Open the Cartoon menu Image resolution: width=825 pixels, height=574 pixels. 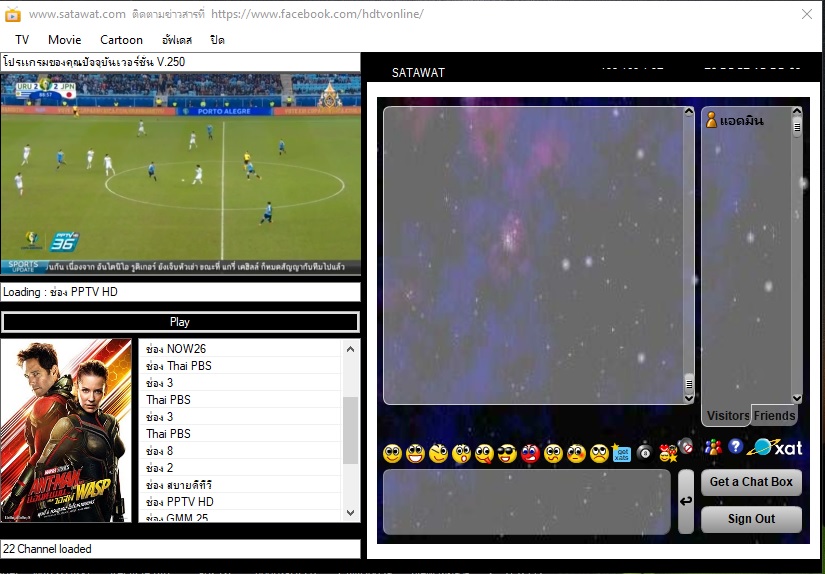pos(122,40)
